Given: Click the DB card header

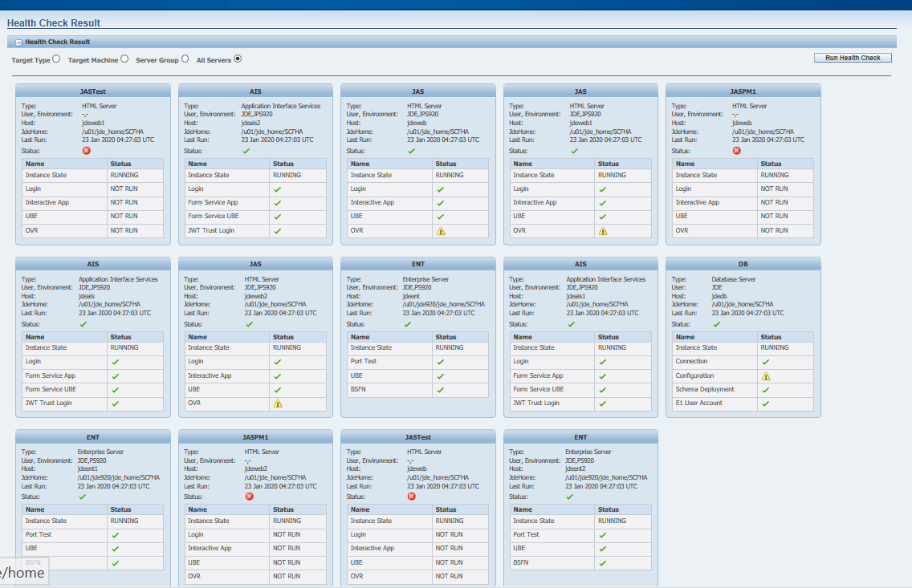Looking at the screenshot, I should pos(743,264).
